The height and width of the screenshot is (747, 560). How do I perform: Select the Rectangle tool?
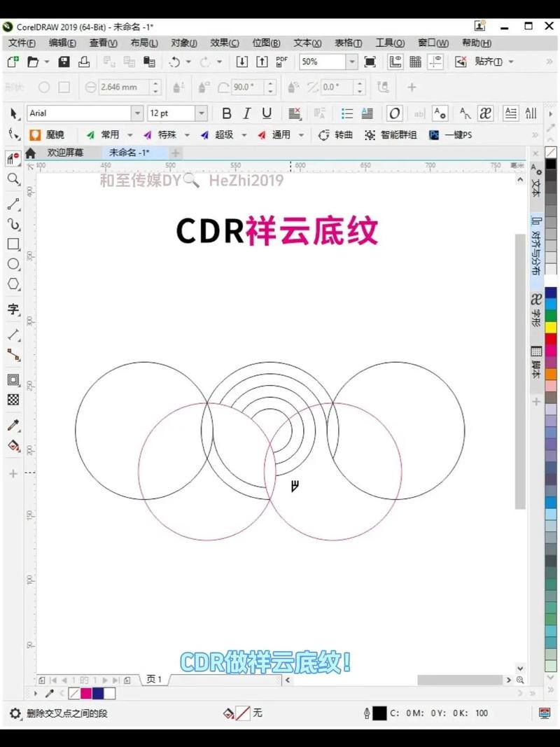[x=13, y=244]
